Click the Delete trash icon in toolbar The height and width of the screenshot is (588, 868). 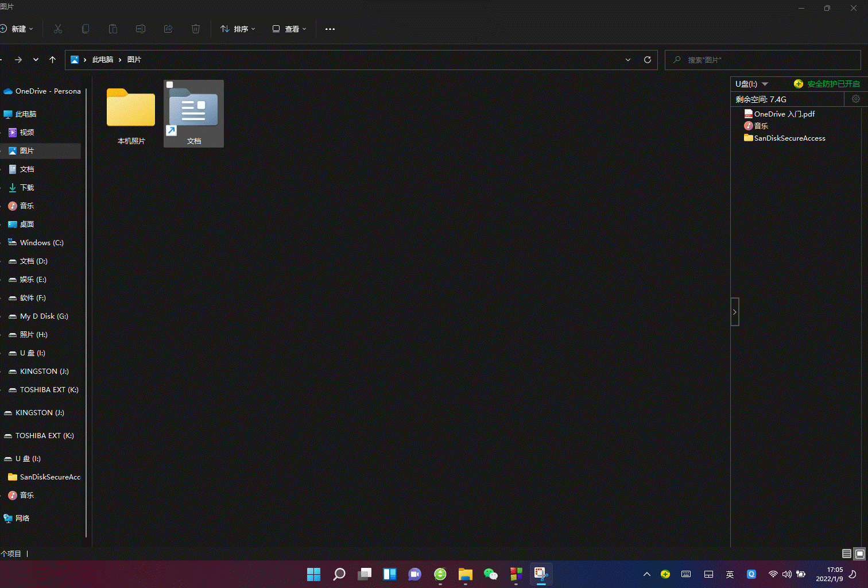[196, 29]
